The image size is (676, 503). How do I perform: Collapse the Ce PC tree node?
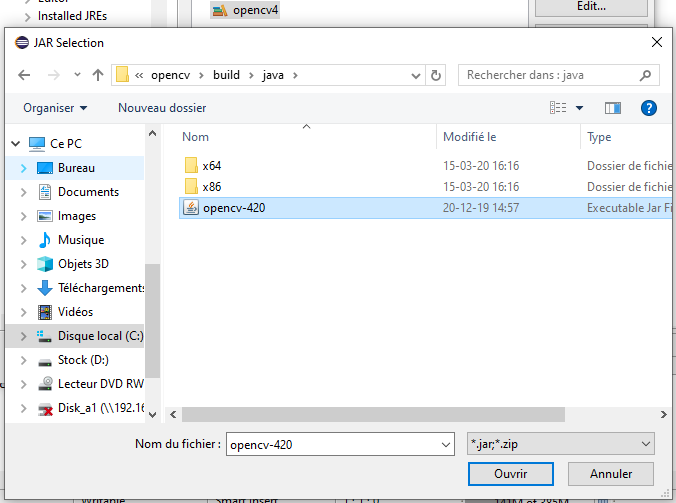click(16, 144)
